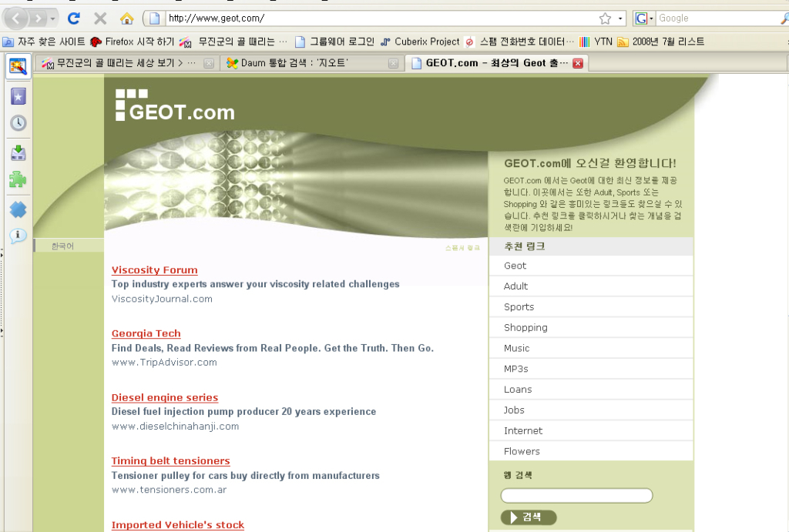Close the GEOT.com tab
The image size is (789, 532).
coord(578,63)
